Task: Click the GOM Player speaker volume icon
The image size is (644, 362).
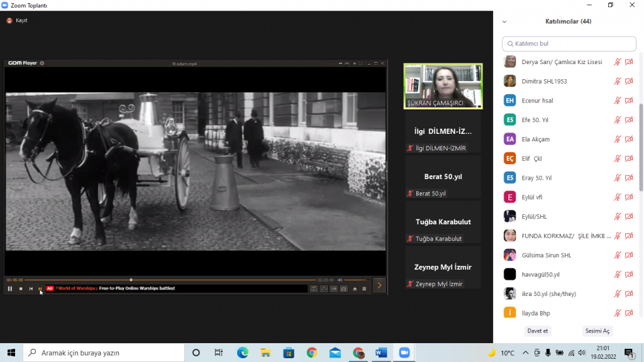Action: (x=340, y=280)
